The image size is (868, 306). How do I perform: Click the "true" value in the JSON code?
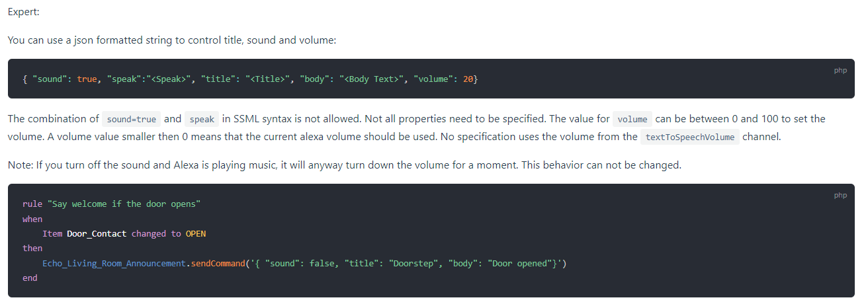[87, 79]
